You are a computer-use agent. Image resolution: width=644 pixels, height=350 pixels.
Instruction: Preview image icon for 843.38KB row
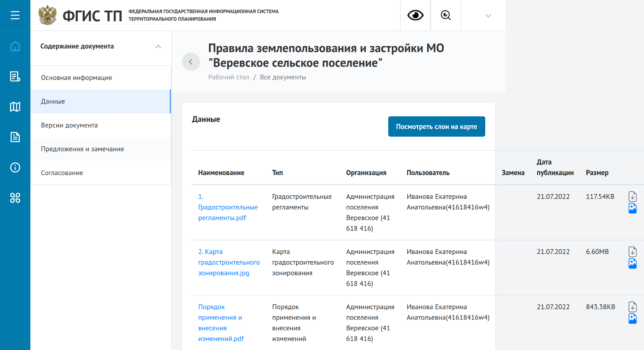632,318
